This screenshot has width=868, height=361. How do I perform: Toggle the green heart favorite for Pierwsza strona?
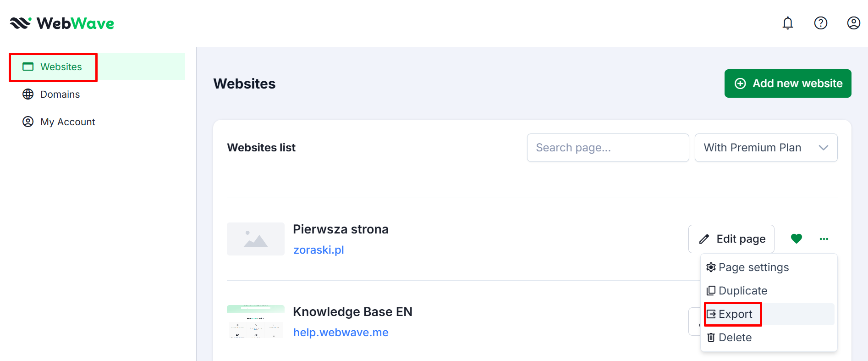point(796,239)
